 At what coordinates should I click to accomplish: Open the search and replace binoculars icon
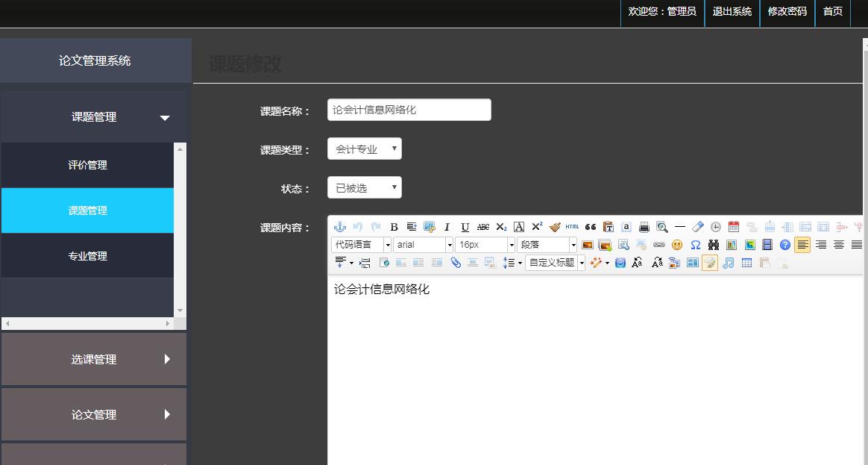pos(714,245)
